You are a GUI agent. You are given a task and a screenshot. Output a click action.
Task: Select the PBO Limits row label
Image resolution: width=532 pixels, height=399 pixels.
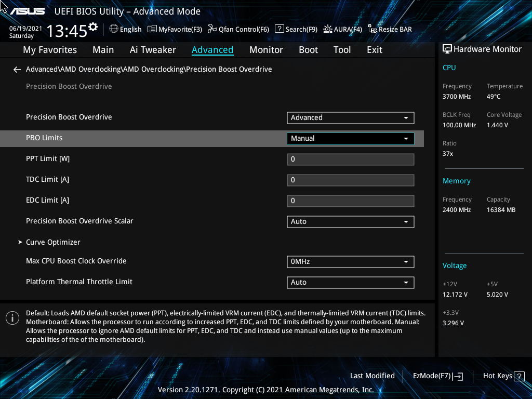coord(44,138)
